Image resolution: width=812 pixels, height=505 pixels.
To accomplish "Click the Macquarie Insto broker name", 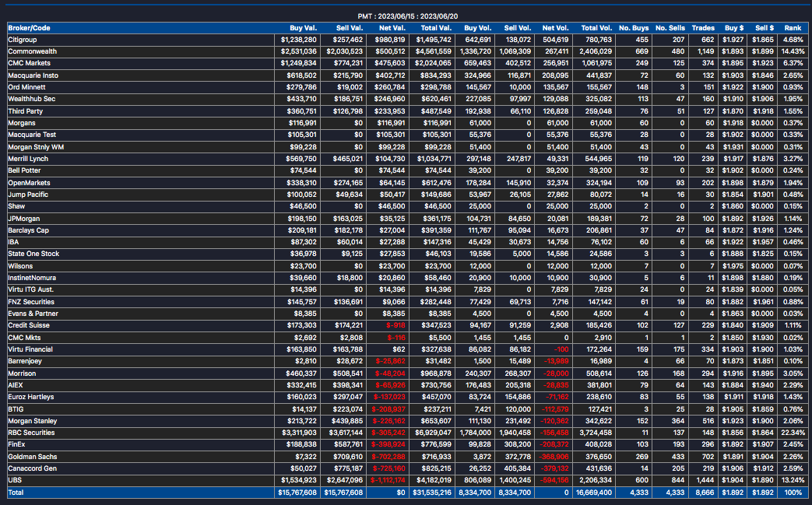I will pyautogui.click(x=33, y=75).
